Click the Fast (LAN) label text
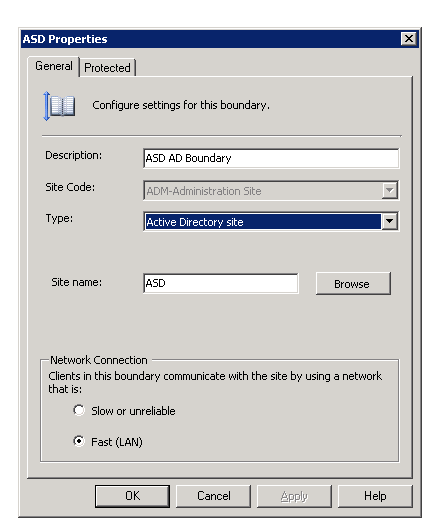This screenshot has width=428, height=528. [x=117, y=442]
